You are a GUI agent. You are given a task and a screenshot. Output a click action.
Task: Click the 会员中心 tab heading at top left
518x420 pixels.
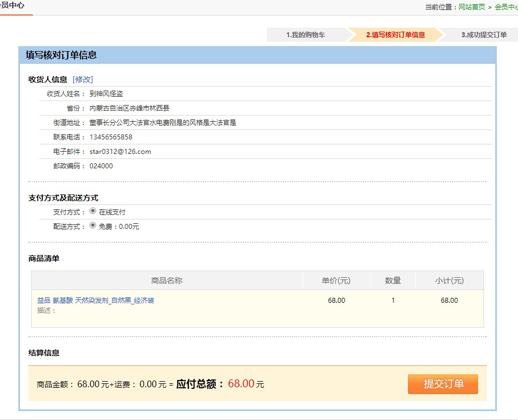[12, 6]
